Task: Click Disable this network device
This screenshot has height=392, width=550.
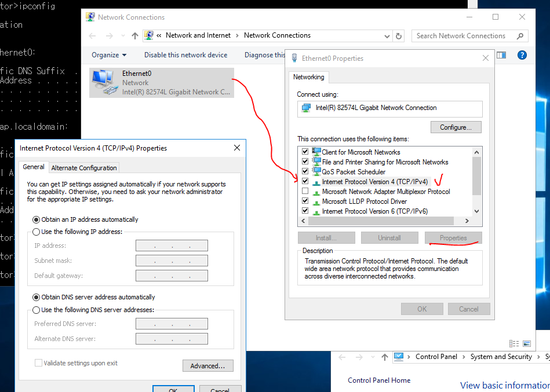Action: point(185,55)
